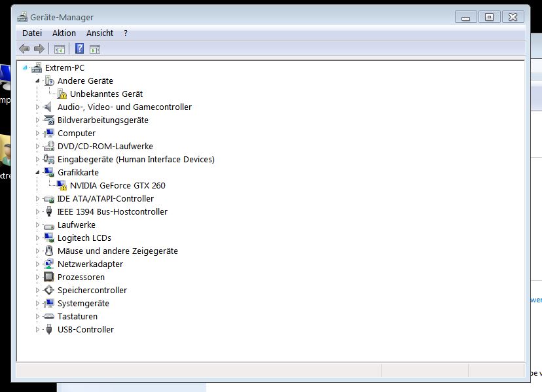Collapse the Grafikkarte branch
Screen dimensions: 542x392
[38, 173]
